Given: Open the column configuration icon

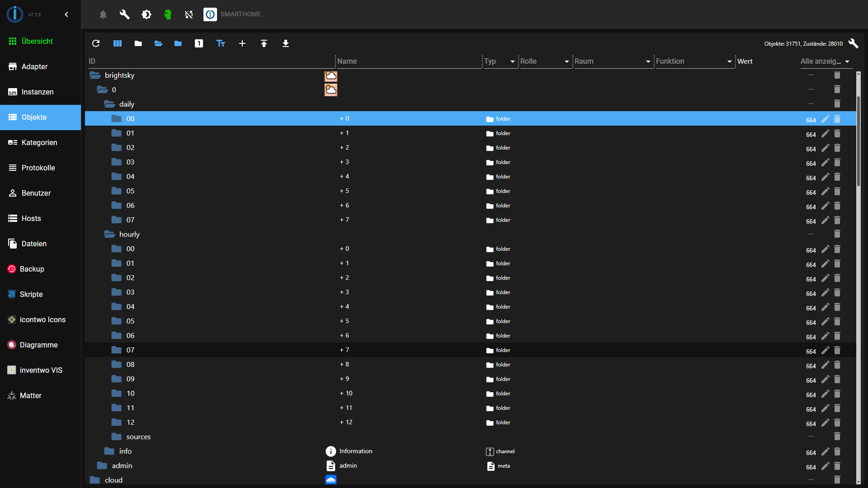Looking at the screenshot, I should click(x=118, y=43).
